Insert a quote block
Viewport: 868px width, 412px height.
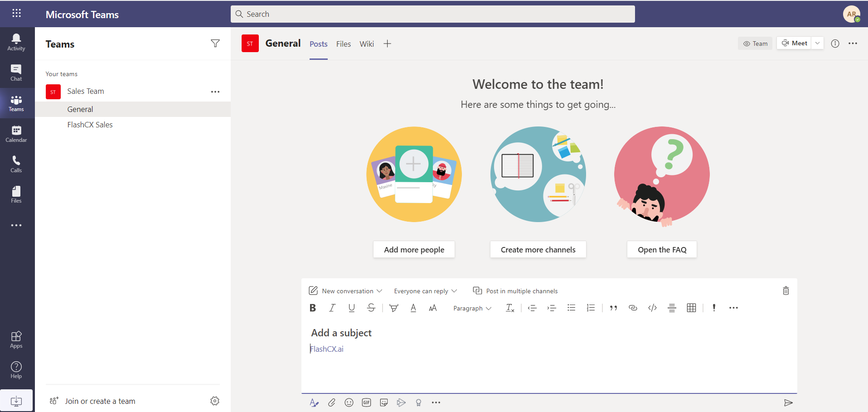[613, 308]
